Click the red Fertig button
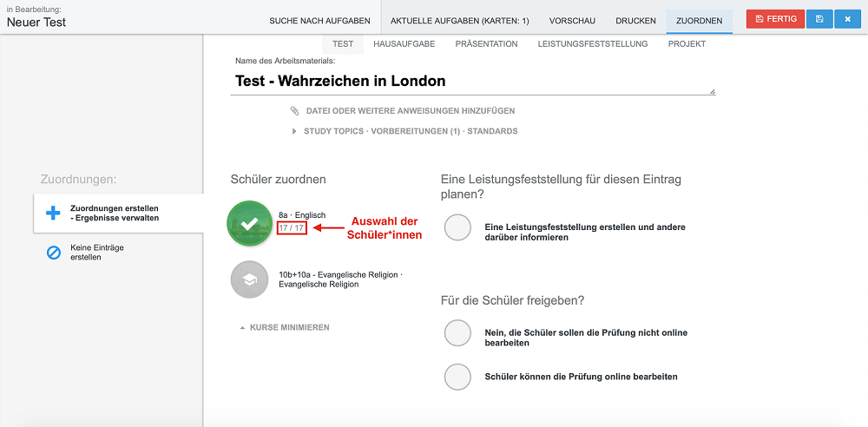Screen dimensions: 868x427 (775, 19)
